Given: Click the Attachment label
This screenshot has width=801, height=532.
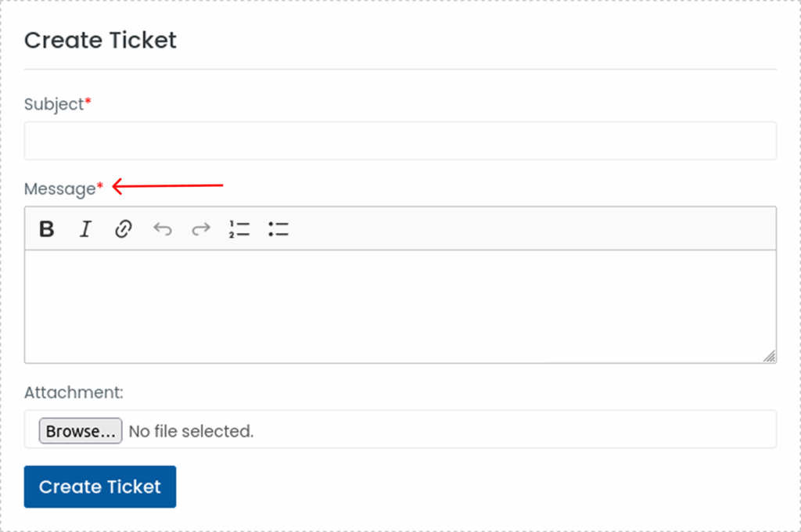Looking at the screenshot, I should point(74,393).
